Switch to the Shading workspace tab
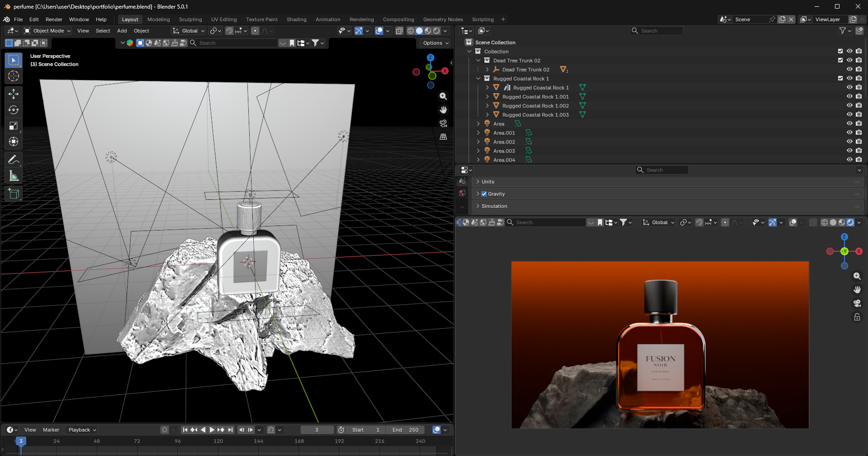Image resolution: width=868 pixels, height=456 pixels. click(x=296, y=19)
